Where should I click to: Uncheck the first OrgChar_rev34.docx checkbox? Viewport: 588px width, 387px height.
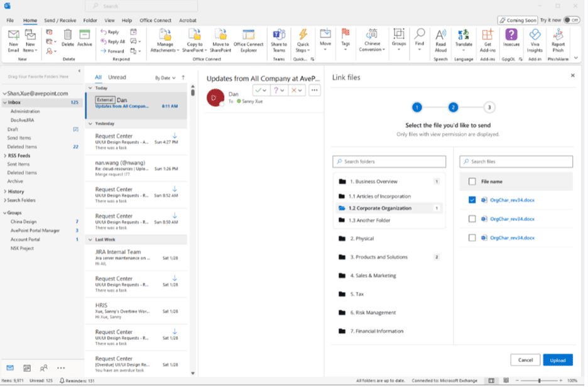click(x=472, y=200)
